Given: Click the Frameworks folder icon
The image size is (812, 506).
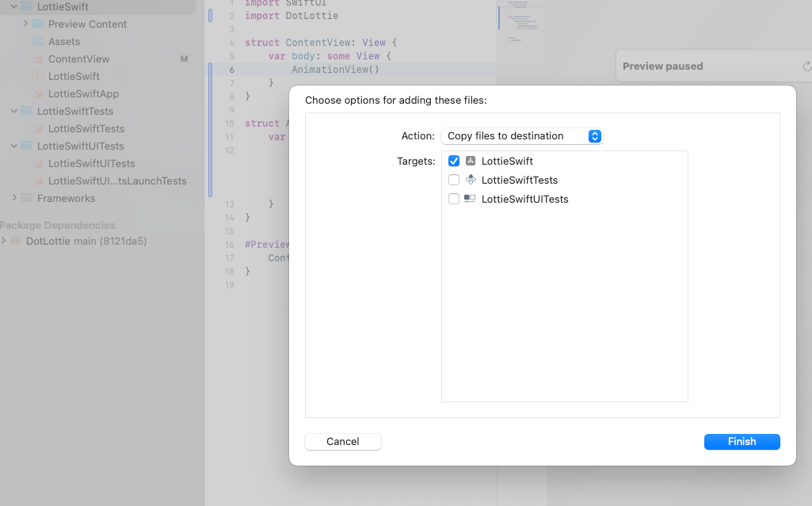Looking at the screenshot, I should coord(26,198).
